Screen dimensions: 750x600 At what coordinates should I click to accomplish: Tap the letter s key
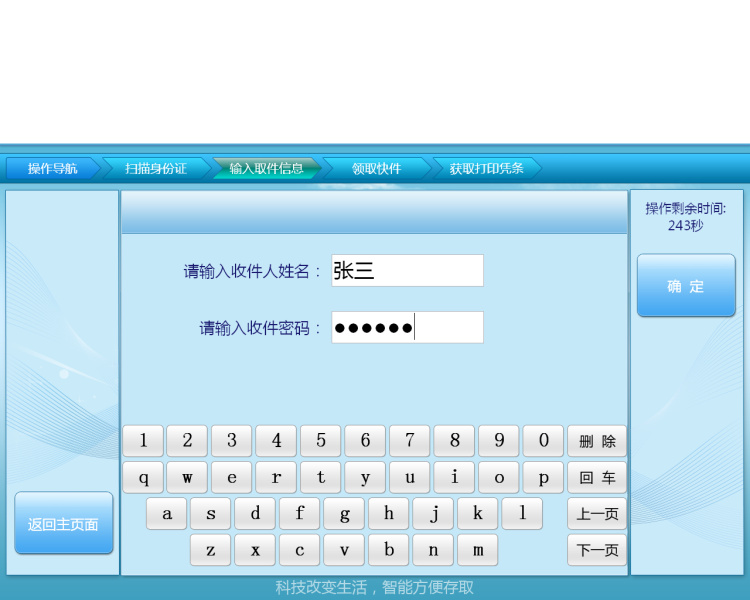pos(210,514)
